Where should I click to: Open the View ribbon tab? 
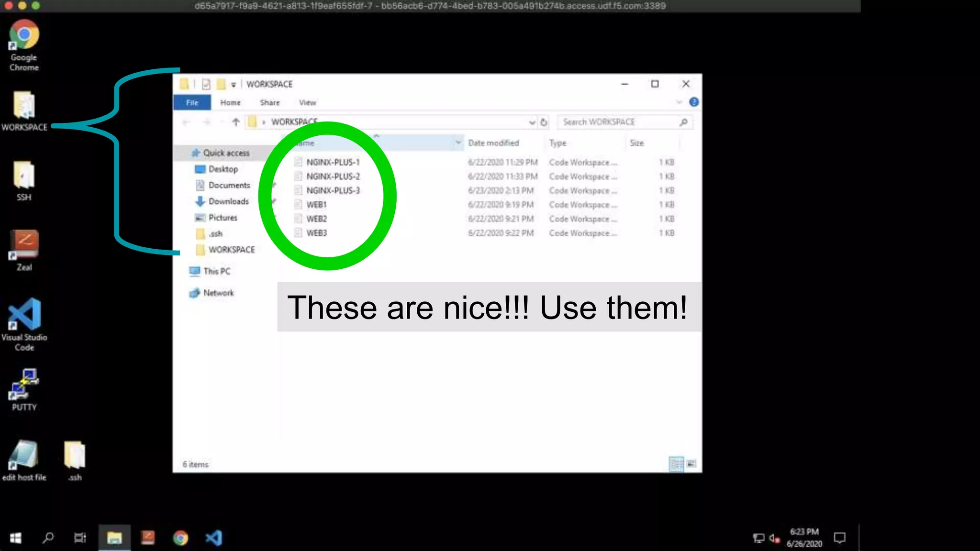click(307, 102)
